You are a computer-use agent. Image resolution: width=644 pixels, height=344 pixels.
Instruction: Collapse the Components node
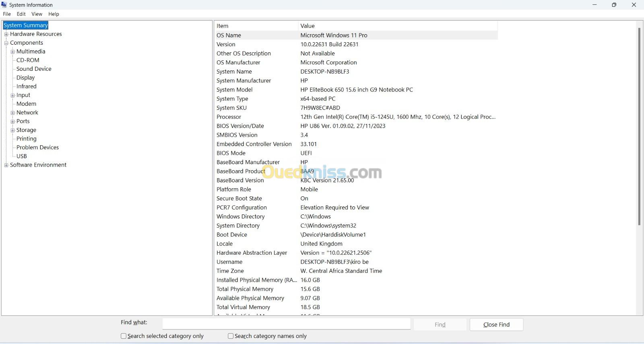6,43
